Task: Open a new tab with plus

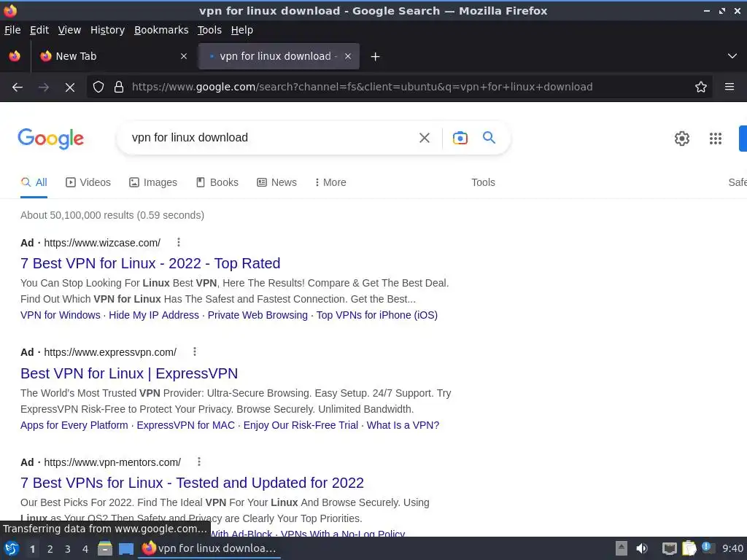Action: (x=375, y=57)
